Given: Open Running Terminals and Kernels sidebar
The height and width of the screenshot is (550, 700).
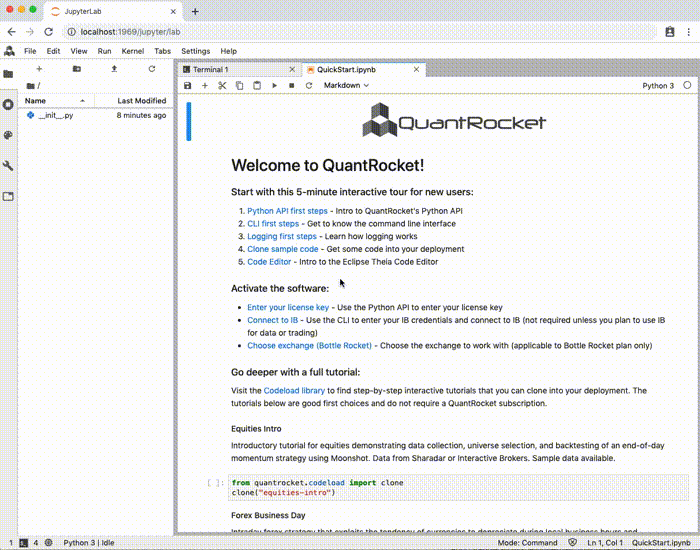Looking at the screenshot, I should [x=8, y=104].
